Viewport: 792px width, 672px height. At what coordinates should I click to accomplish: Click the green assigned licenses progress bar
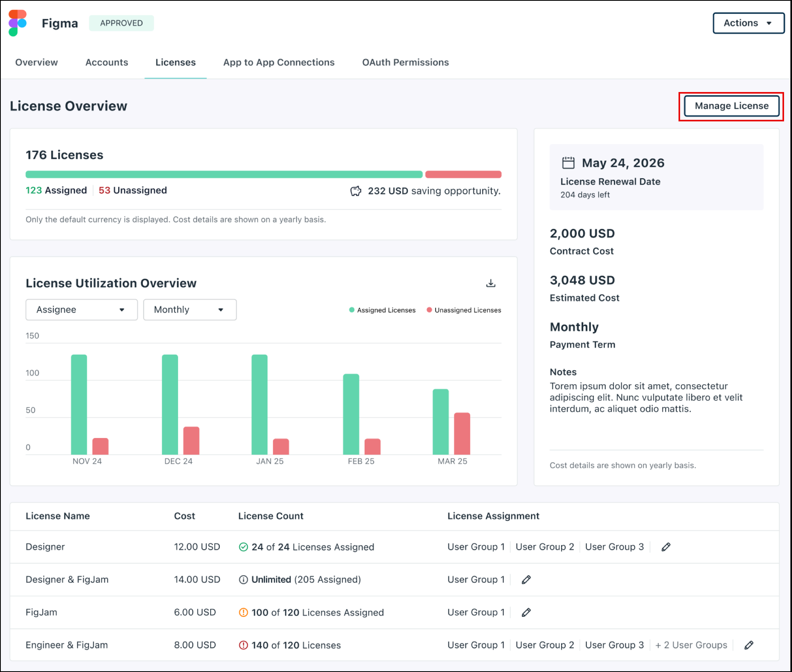pyautogui.click(x=222, y=174)
